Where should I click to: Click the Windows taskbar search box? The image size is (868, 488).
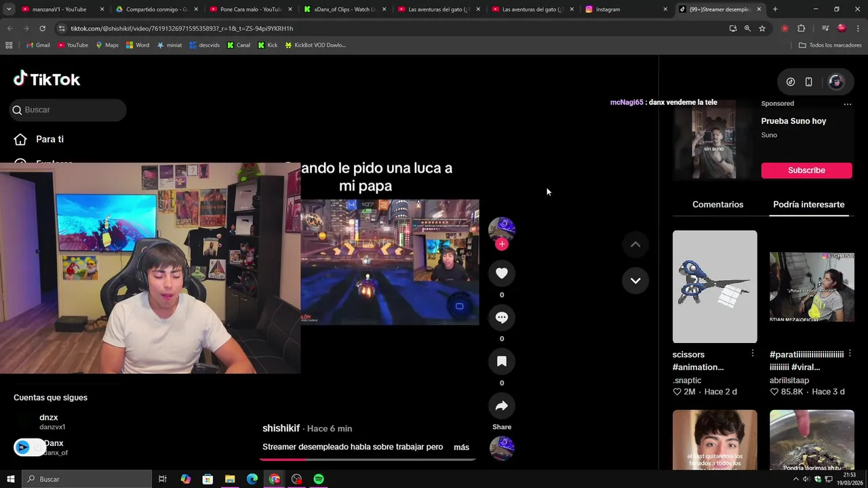click(x=87, y=479)
